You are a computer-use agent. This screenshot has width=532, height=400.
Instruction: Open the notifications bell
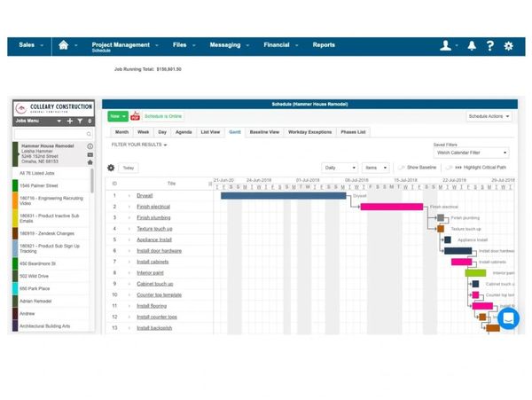click(472, 46)
